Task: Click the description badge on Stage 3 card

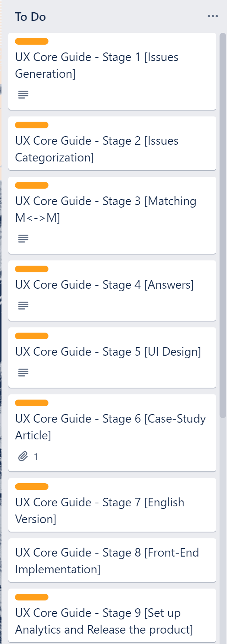Action: pyautogui.click(x=23, y=238)
